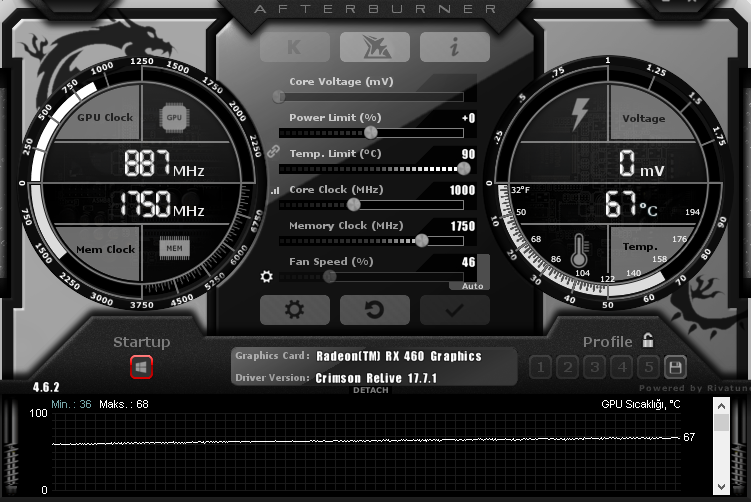Select profile slot 2
The width and height of the screenshot is (751, 502).
pos(568,367)
